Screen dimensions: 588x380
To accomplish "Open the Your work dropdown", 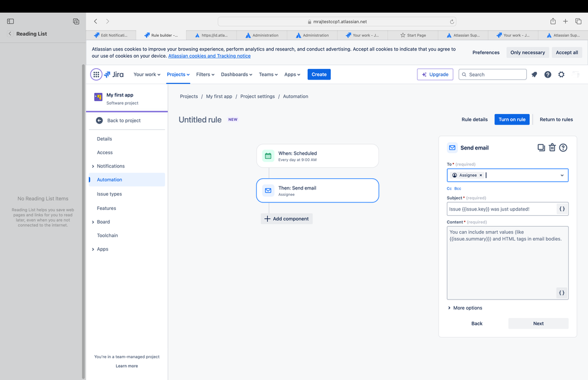I will 147,75.
